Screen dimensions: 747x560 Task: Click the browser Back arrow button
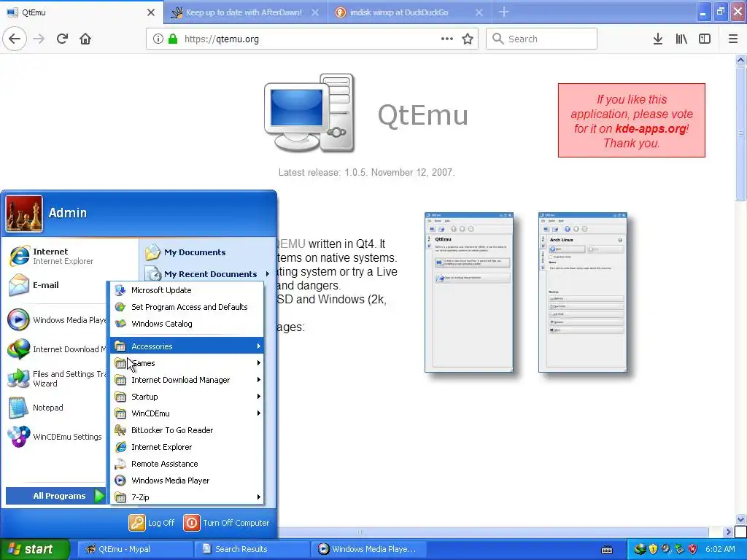(x=15, y=39)
